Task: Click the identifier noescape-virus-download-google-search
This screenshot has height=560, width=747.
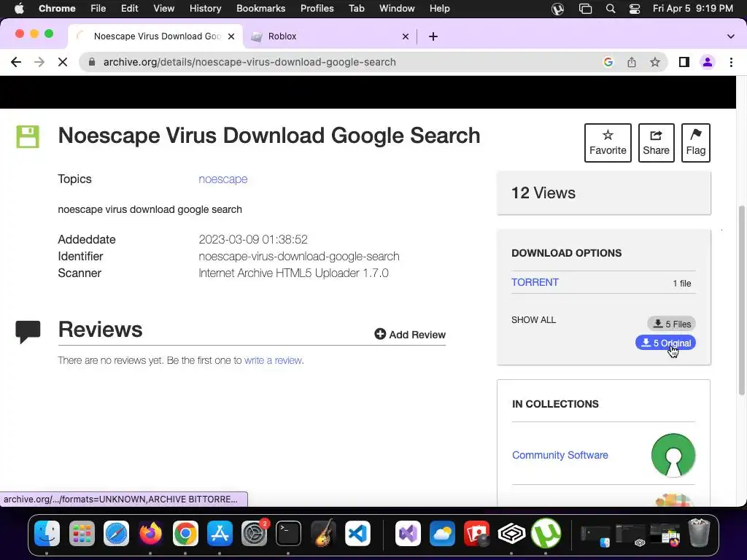Action: click(x=298, y=256)
